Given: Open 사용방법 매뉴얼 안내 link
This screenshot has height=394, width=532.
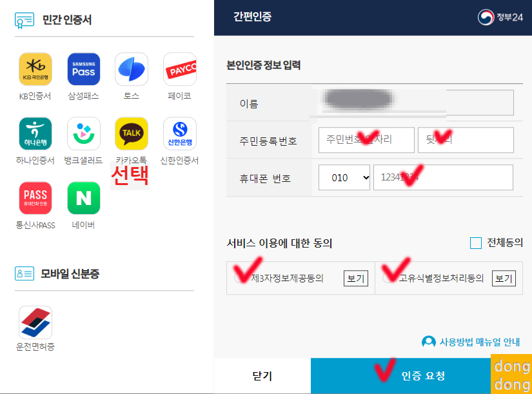Looking at the screenshot, I should point(471,342).
